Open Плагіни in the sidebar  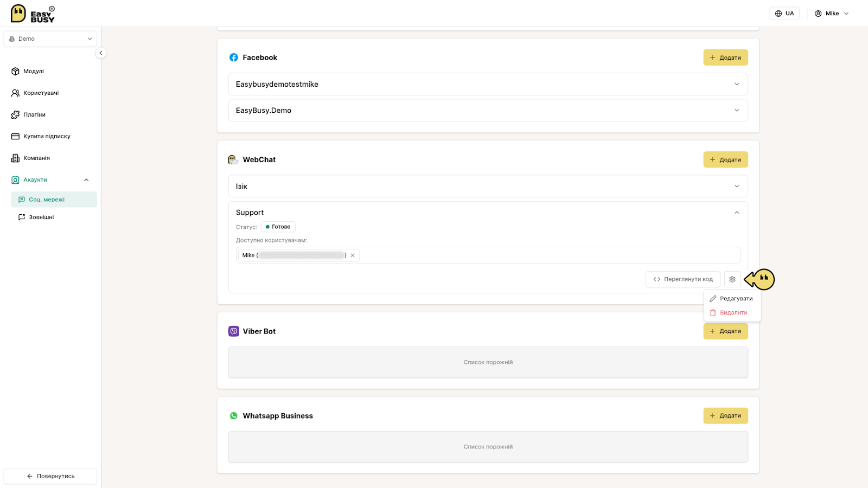(x=34, y=115)
